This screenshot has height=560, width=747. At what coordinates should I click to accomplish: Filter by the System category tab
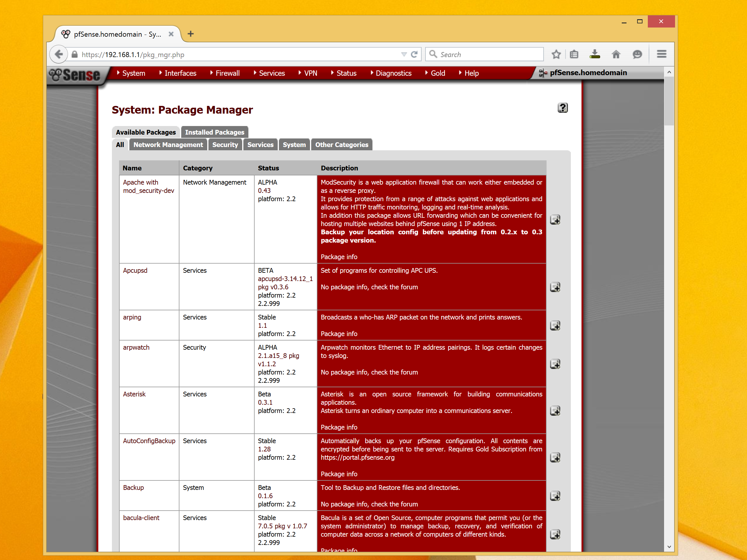point(294,145)
